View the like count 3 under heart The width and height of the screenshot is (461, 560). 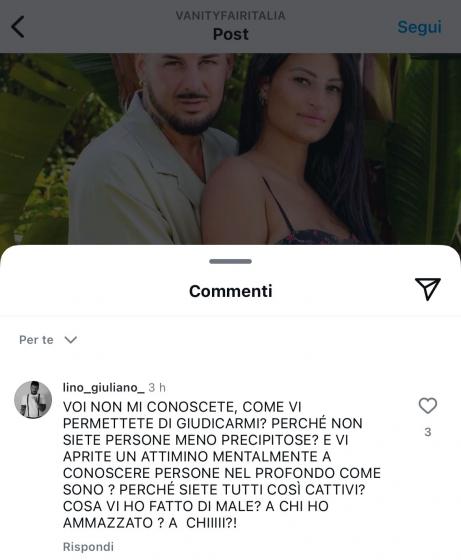pyautogui.click(x=427, y=432)
